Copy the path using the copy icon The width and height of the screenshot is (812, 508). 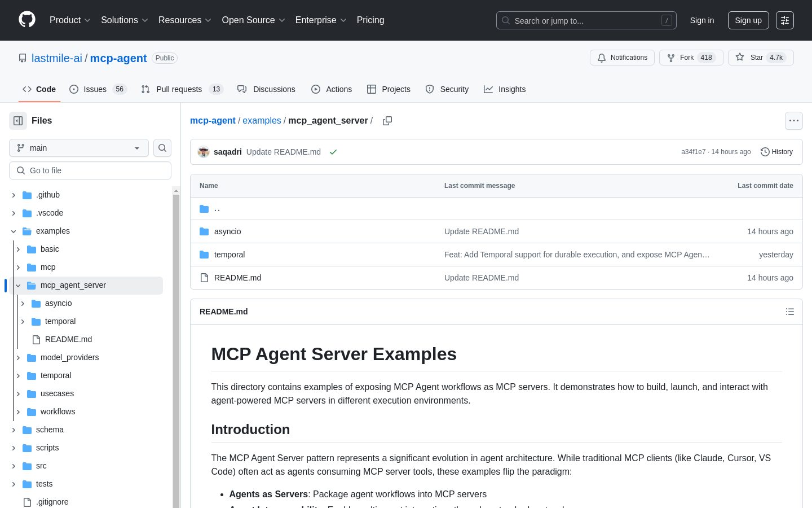(x=387, y=121)
